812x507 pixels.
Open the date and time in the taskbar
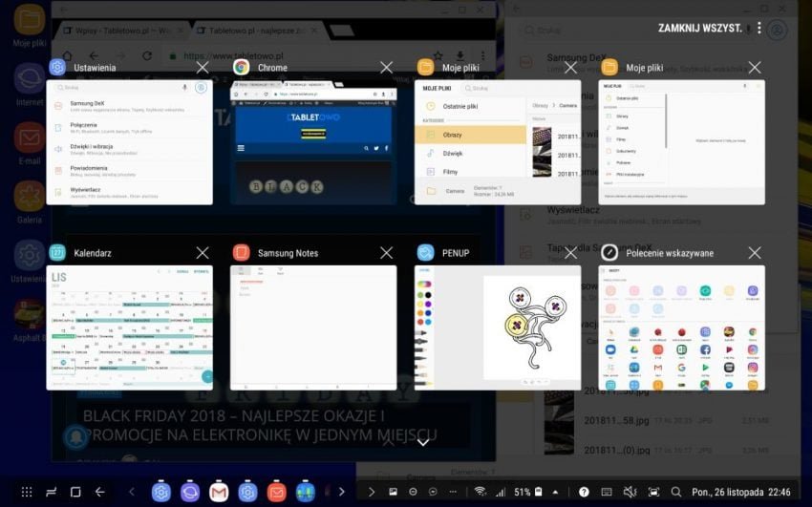pos(741,492)
